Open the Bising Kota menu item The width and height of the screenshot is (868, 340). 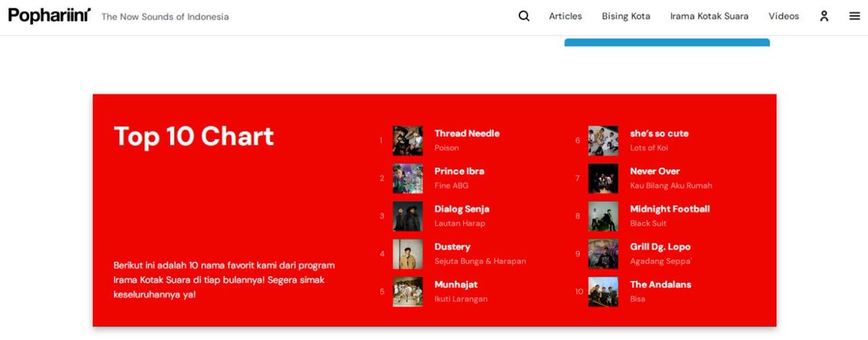pos(626,16)
